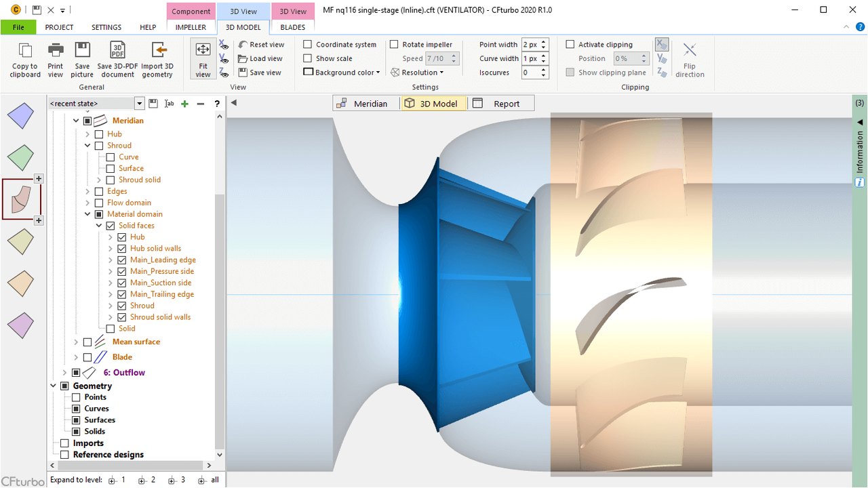Select the blue component in left sidebar
The height and width of the screenshot is (488, 868).
tap(20, 116)
